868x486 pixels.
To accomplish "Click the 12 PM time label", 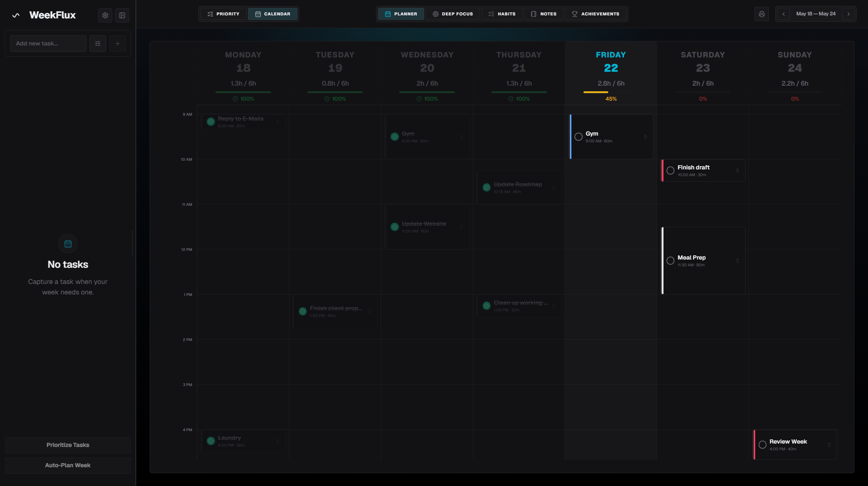I will pos(186,249).
